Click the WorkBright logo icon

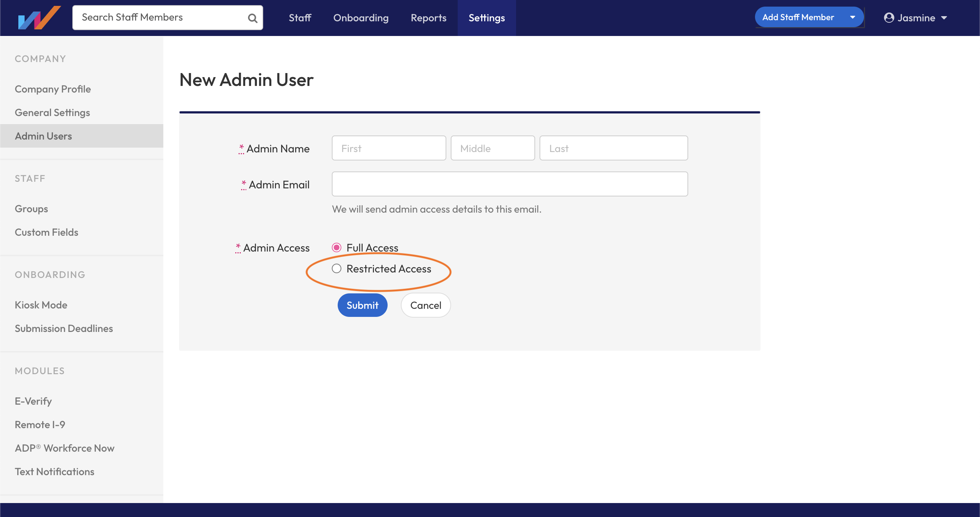point(39,18)
